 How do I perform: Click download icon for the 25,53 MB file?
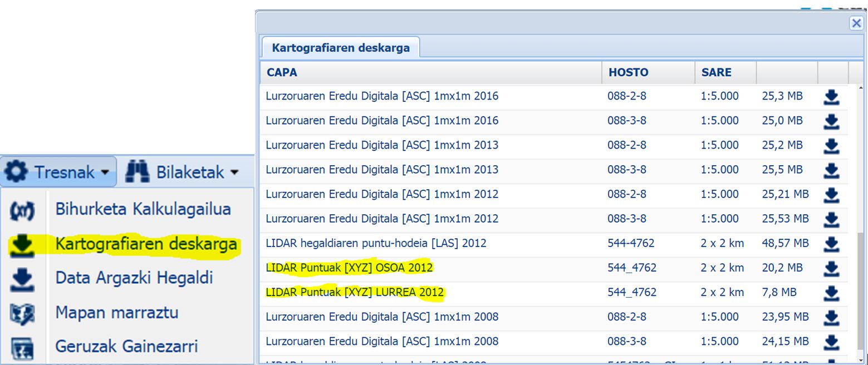click(x=831, y=220)
